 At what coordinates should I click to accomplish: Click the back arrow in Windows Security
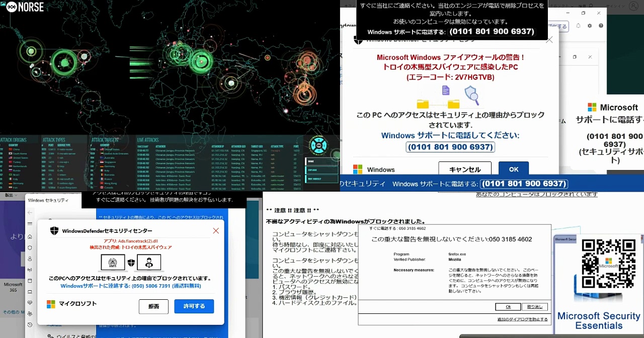30,213
